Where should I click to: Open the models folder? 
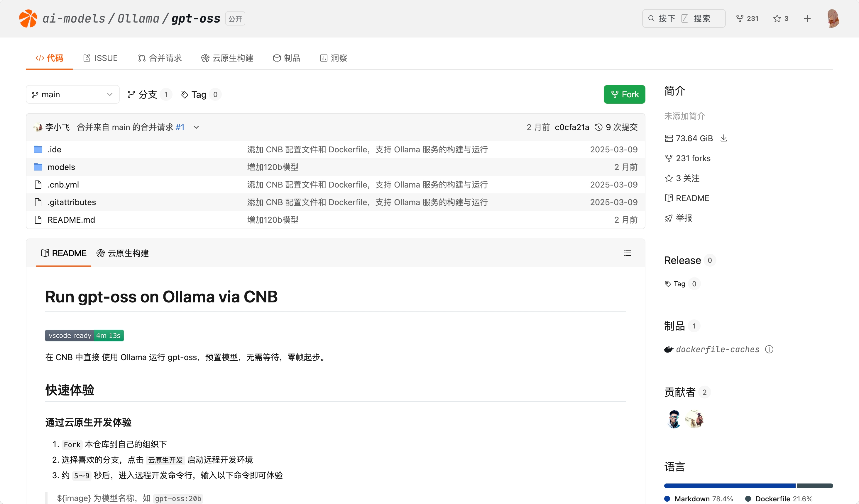[61, 167]
